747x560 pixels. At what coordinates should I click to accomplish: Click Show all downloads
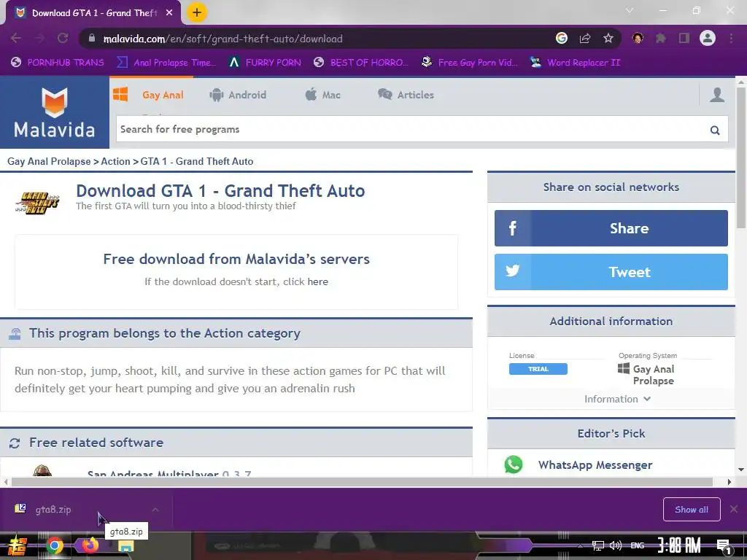click(x=692, y=510)
